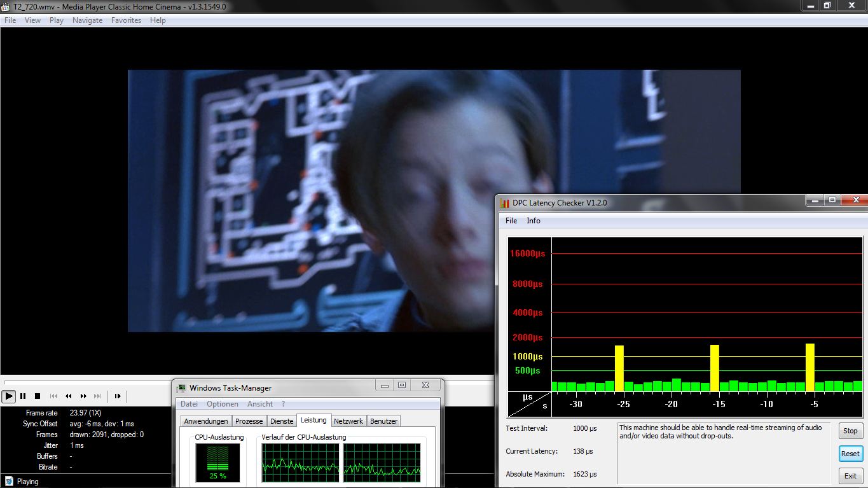Click the Buffers label in statistics
Viewport: 868px width, 488px height.
point(47,456)
